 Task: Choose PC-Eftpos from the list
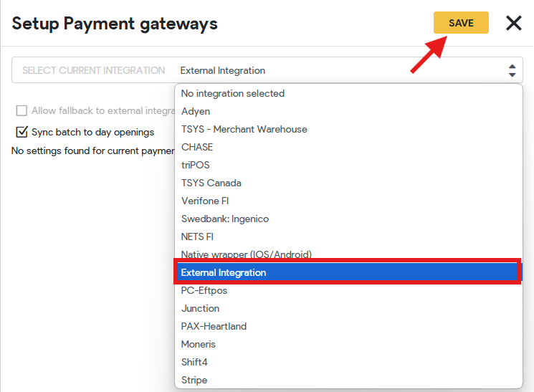(x=348, y=290)
